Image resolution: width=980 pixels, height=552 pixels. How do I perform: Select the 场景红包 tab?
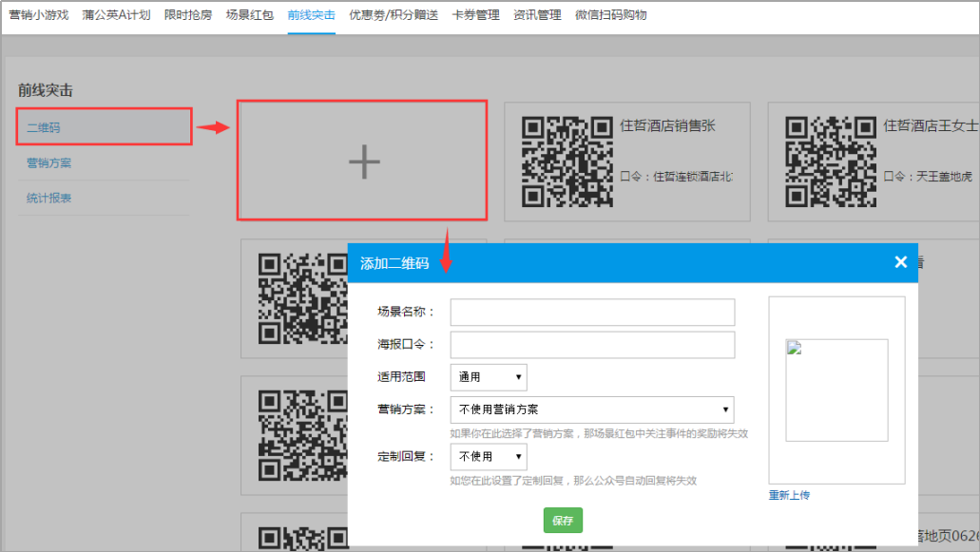click(249, 15)
